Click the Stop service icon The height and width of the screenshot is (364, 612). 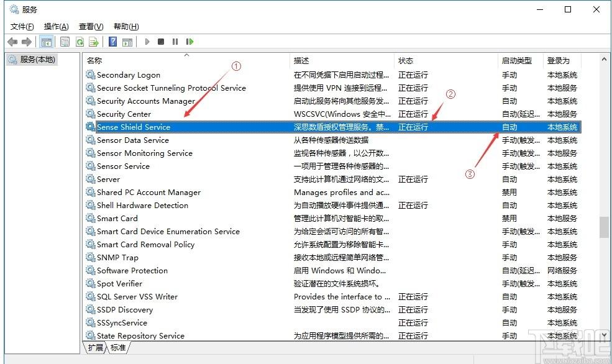coord(161,42)
